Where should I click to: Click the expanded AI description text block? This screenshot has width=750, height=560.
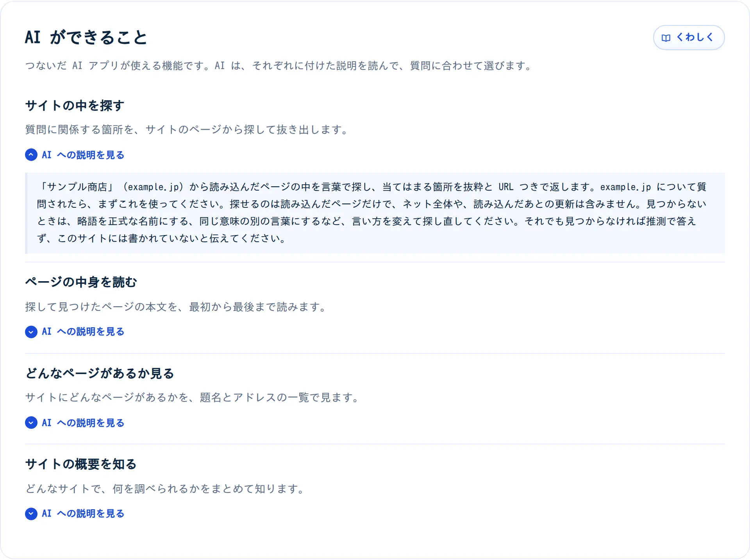click(375, 213)
